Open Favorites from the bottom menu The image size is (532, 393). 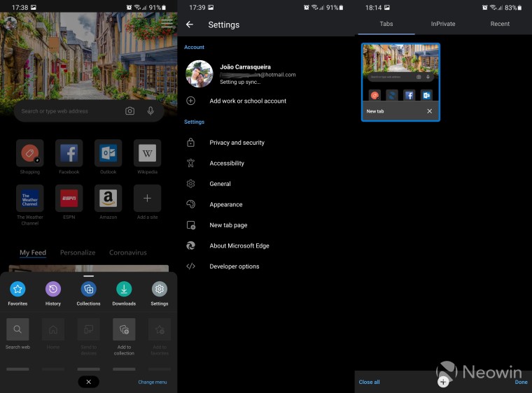pos(17,289)
